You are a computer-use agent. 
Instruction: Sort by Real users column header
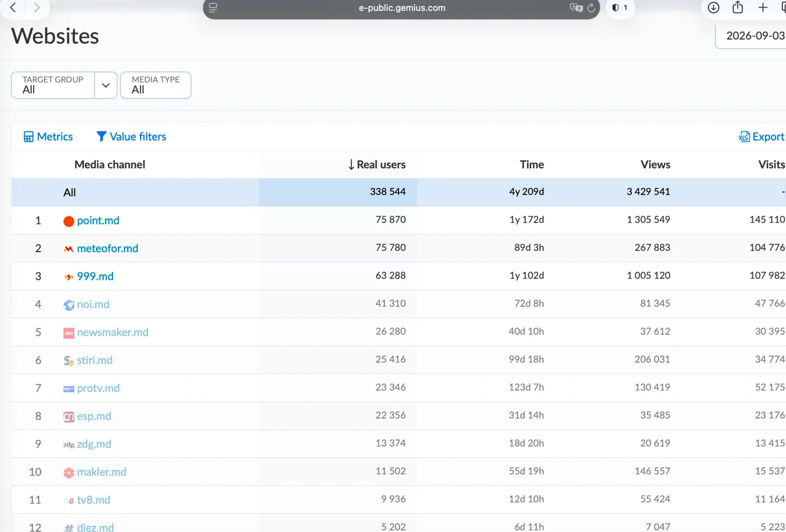(376, 164)
